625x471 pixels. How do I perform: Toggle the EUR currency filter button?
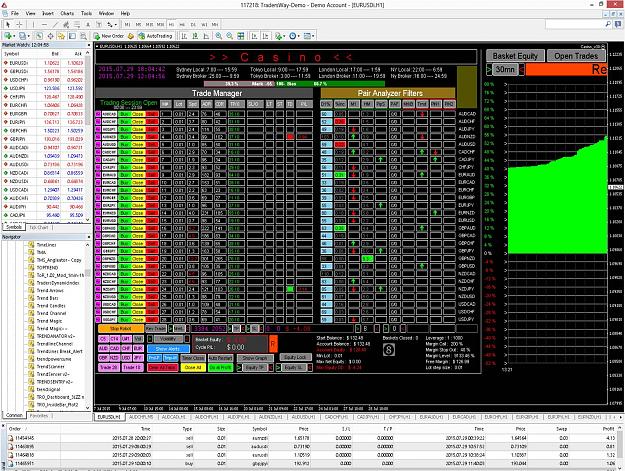coord(138,348)
